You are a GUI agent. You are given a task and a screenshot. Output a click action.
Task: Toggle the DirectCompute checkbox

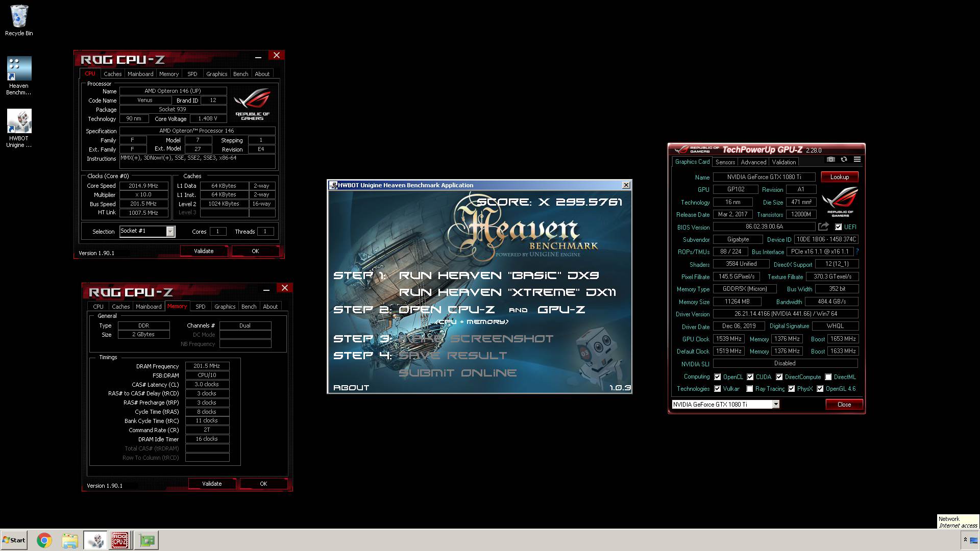(x=779, y=377)
